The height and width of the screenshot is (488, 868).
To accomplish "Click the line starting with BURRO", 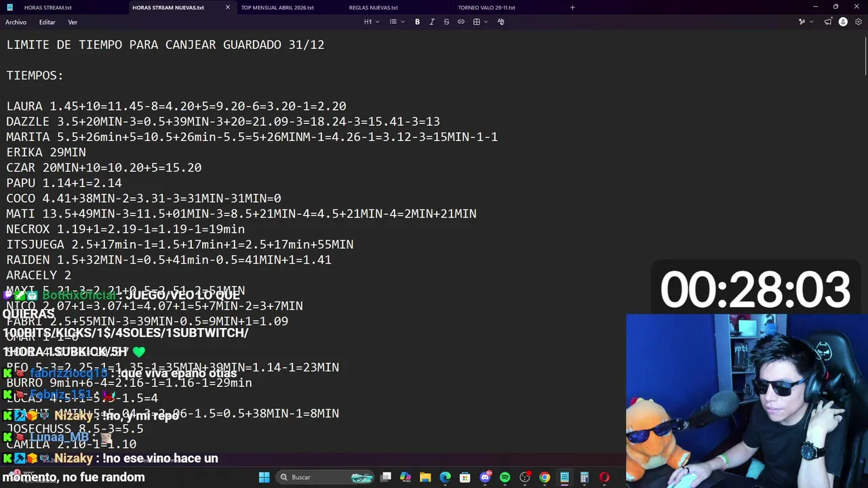I will (x=129, y=383).
